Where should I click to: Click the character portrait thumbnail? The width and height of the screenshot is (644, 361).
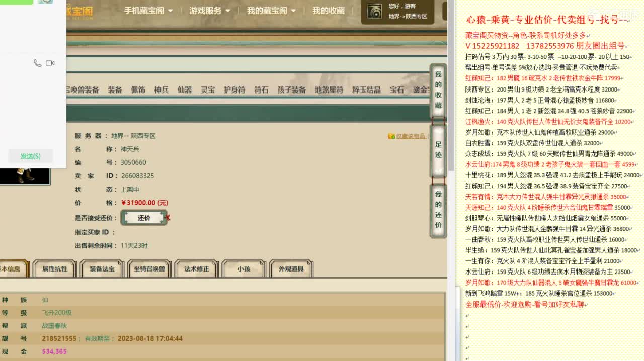point(25,176)
